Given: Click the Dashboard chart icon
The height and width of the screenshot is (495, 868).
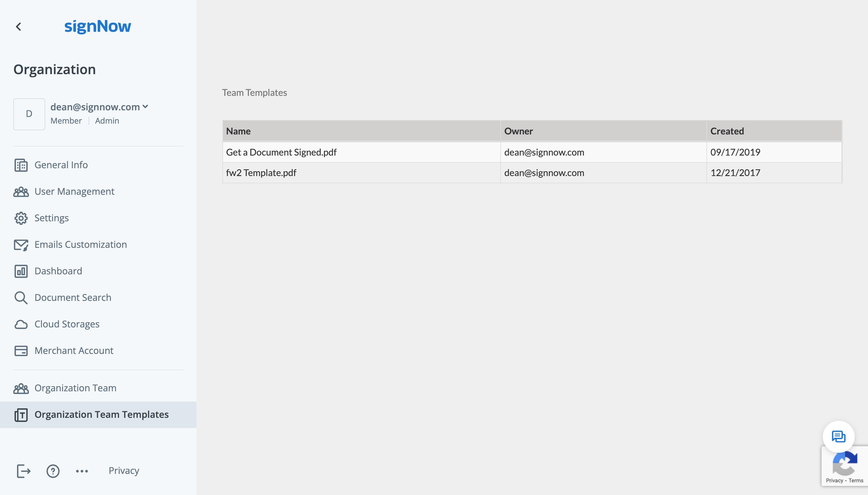Looking at the screenshot, I should [21, 271].
